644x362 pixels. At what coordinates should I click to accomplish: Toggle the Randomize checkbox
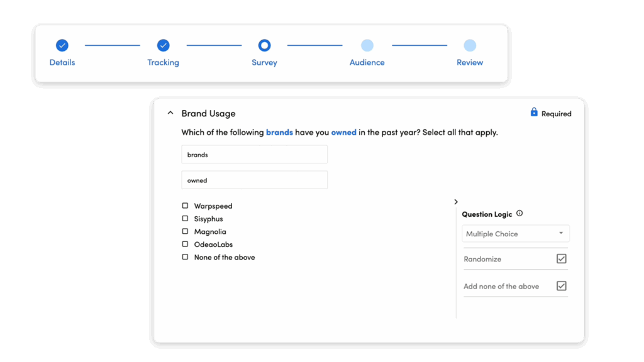562,258
